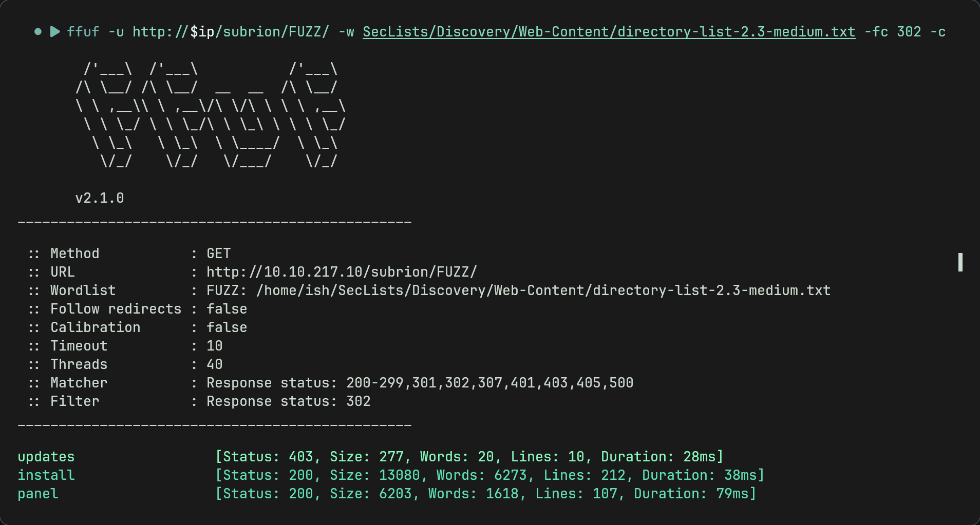Open the underlined directory-list-2.3-medium.txt wordlist path
This screenshot has width=980, height=525.
(x=609, y=32)
